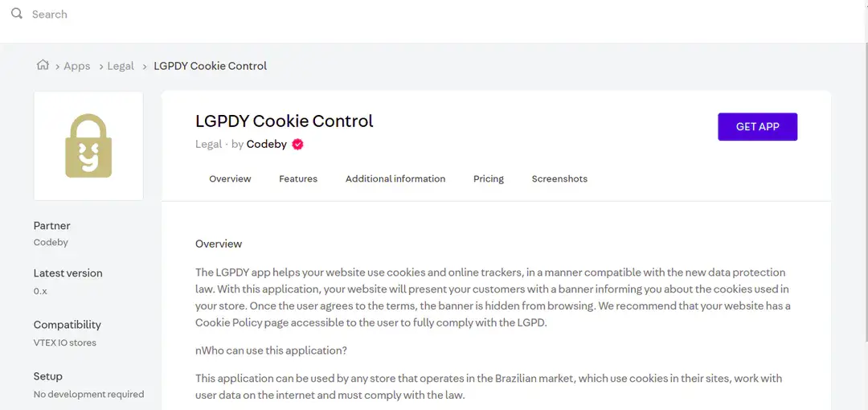Viewport: 868px width, 410px height.
Task: Click the VTEX IO stores compatibility text
Action: [65, 342]
